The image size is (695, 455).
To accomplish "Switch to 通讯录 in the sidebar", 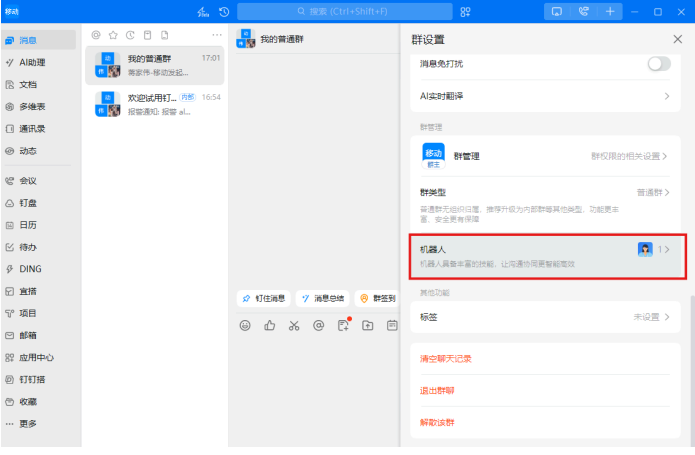I will tap(32, 128).
